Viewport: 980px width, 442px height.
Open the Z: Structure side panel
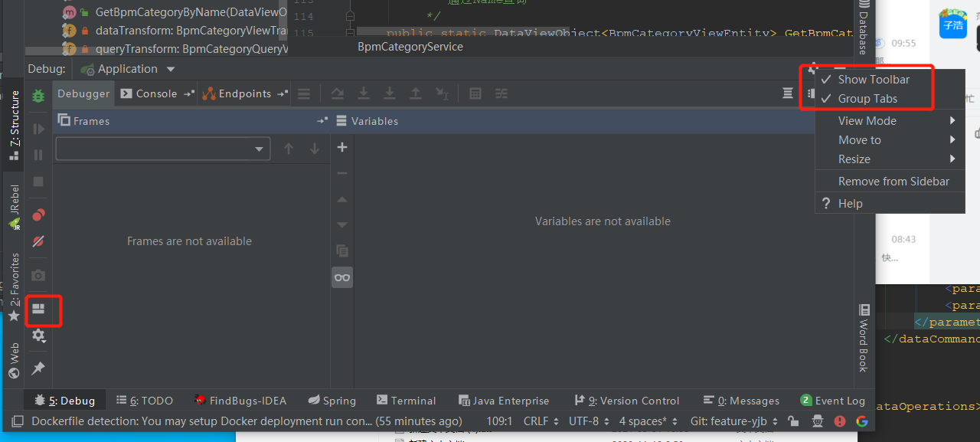click(14, 125)
